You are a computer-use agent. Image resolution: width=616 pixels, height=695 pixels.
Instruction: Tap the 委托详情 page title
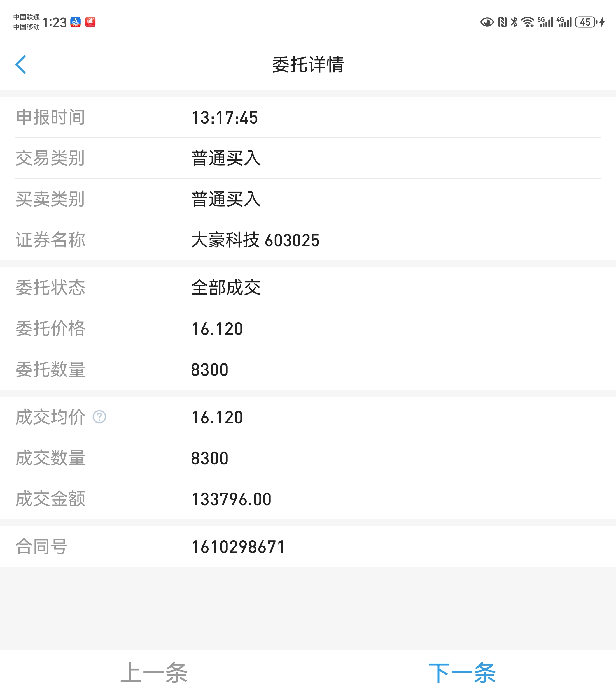point(308,65)
